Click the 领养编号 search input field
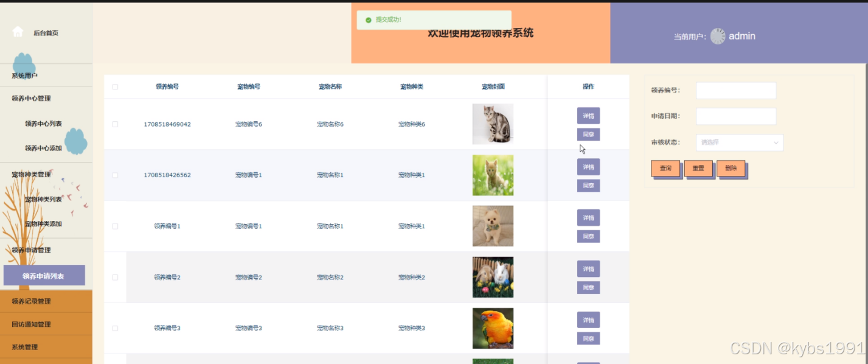The height and width of the screenshot is (364, 868). pyautogui.click(x=736, y=90)
